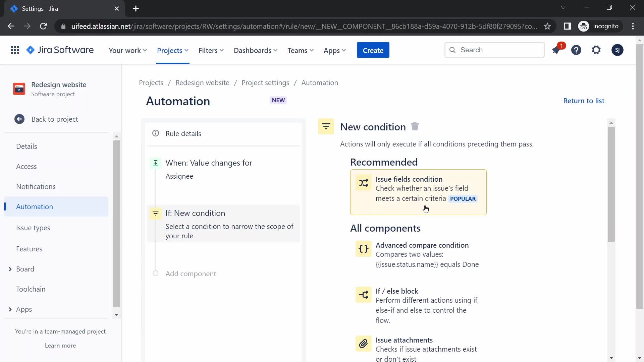Select the Issue fields condition icon
Viewport: 644px width, 362px height.
click(363, 183)
